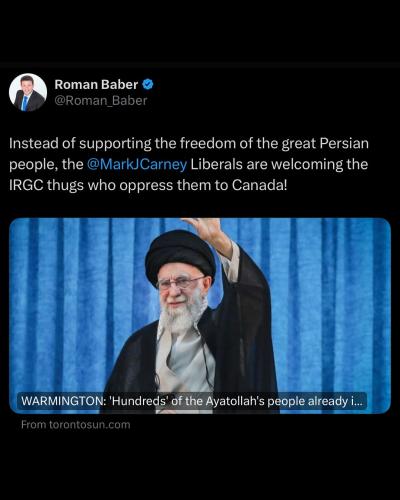Open Roman Baber's profile avatar
This screenshot has width=400, height=500.
coord(28,92)
